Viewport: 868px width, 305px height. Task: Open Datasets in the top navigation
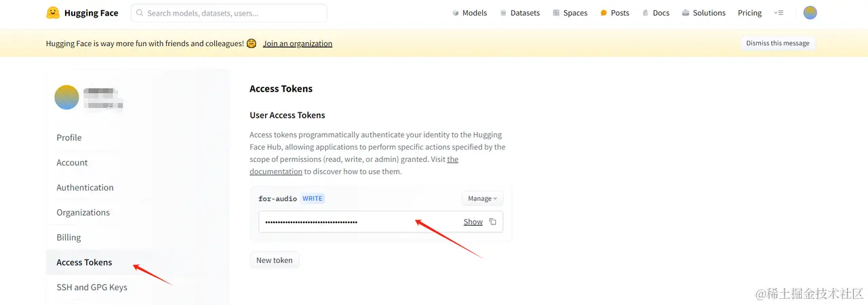coord(520,13)
